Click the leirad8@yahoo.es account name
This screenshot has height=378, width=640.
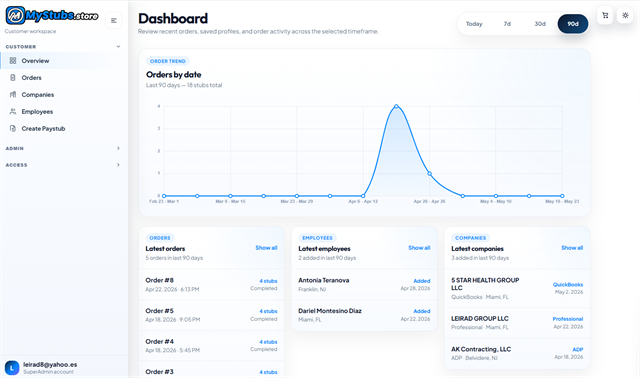[50, 365]
